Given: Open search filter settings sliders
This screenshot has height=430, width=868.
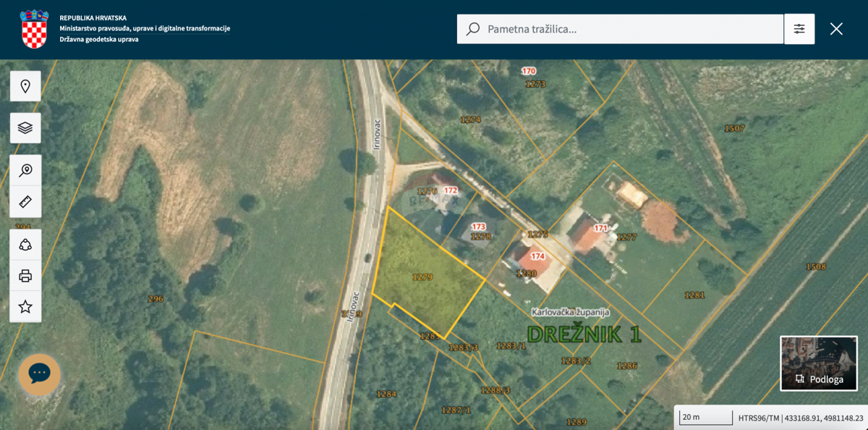Looking at the screenshot, I should coord(799,29).
